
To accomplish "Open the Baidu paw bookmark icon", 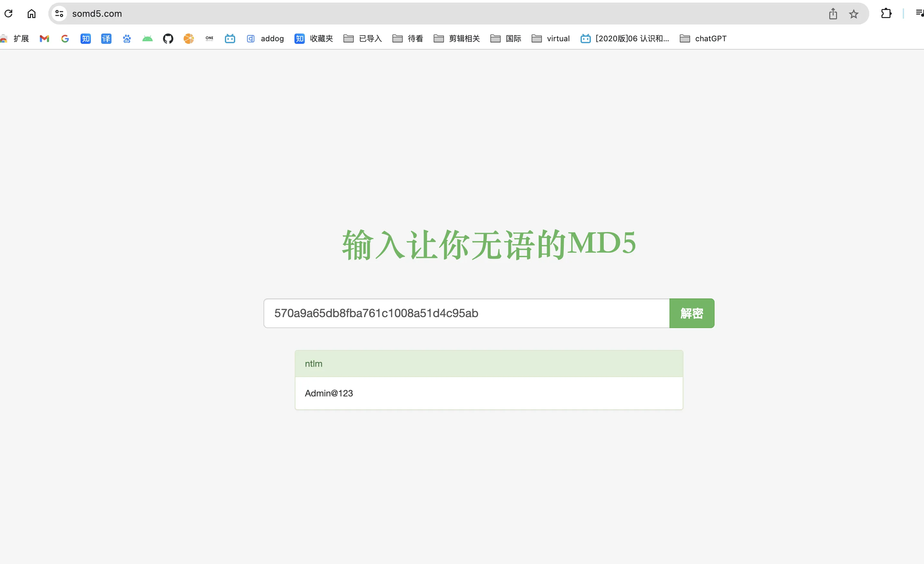I will tap(127, 38).
